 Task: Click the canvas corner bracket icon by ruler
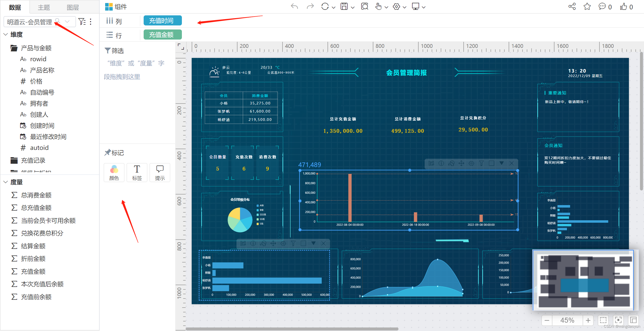pyautogui.click(x=181, y=47)
